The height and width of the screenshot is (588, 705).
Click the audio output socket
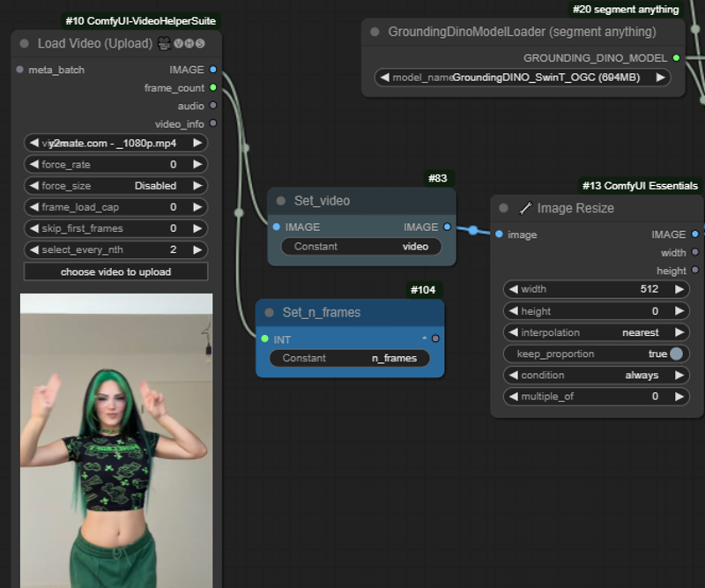click(213, 106)
